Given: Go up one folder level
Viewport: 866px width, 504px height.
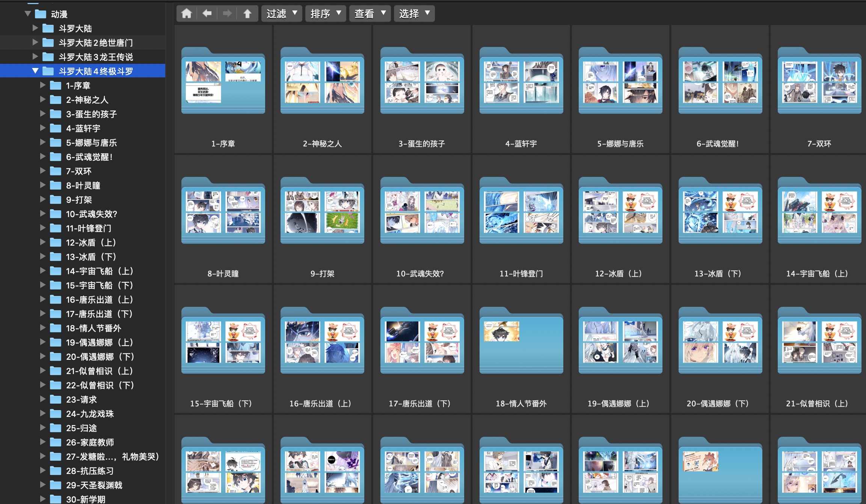Looking at the screenshot, I should tap(247, 14).
